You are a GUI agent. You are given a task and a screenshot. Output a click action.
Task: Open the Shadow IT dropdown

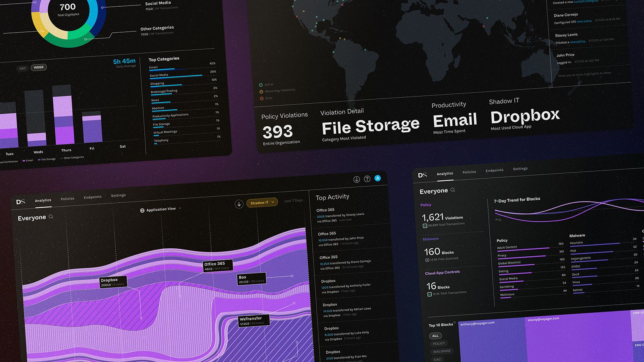(262, 202)
